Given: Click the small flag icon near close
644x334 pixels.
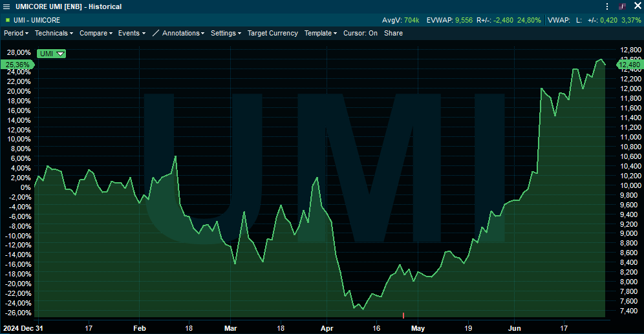Looking at the screenshot, I should click(622, 6).
